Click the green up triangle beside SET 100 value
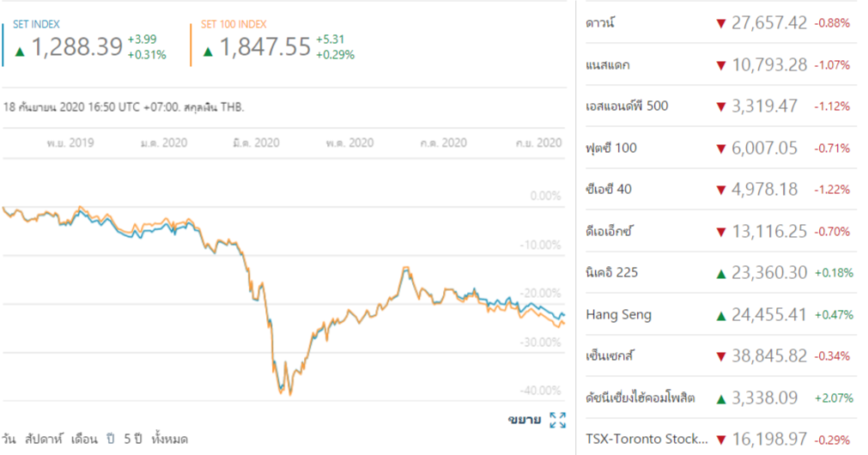This screenshot has height=455, width=868. coord(208,50)
